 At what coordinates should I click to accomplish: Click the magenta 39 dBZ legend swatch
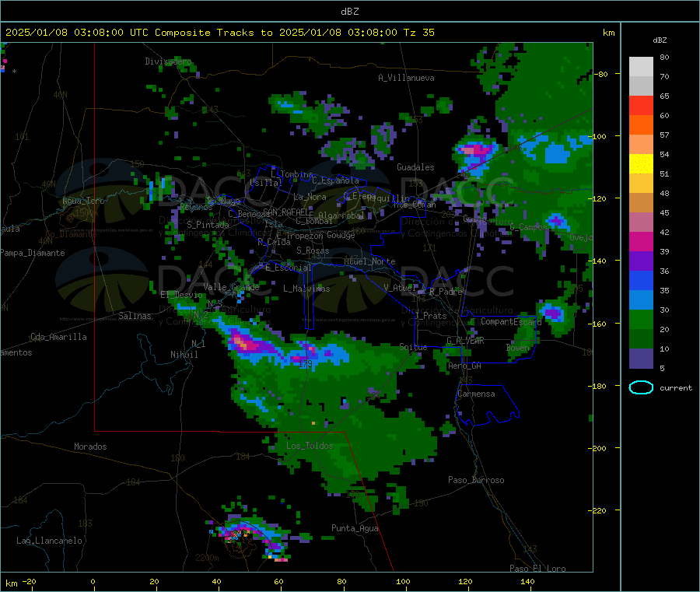coord(641,241)
